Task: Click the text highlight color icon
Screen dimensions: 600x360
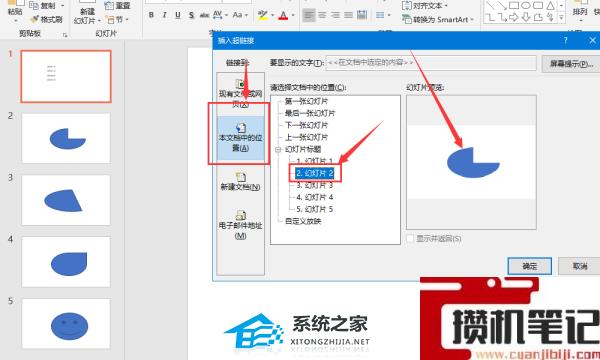Action: (x=262, y=15)
